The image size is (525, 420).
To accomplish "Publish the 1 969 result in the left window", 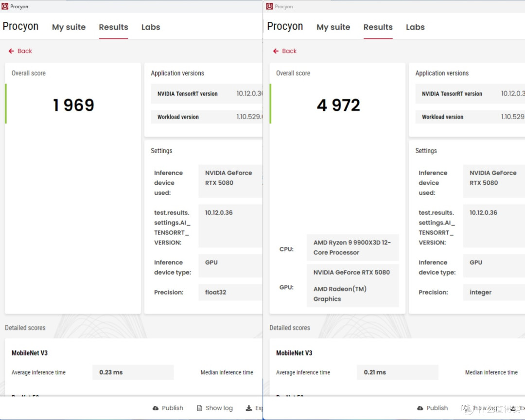I will tap(168, 408).
